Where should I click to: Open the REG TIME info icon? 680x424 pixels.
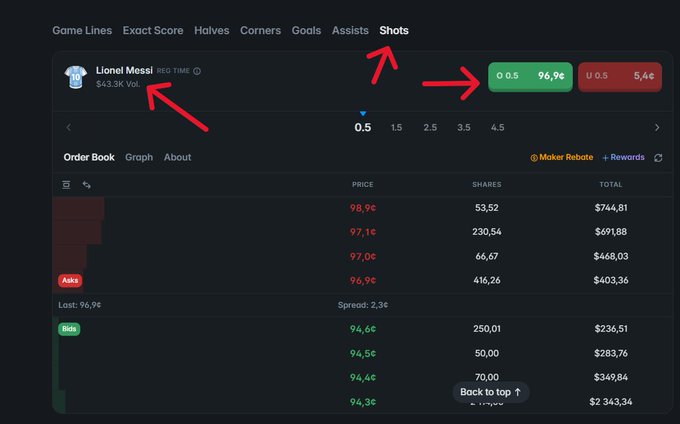click(x=197, y=71)
